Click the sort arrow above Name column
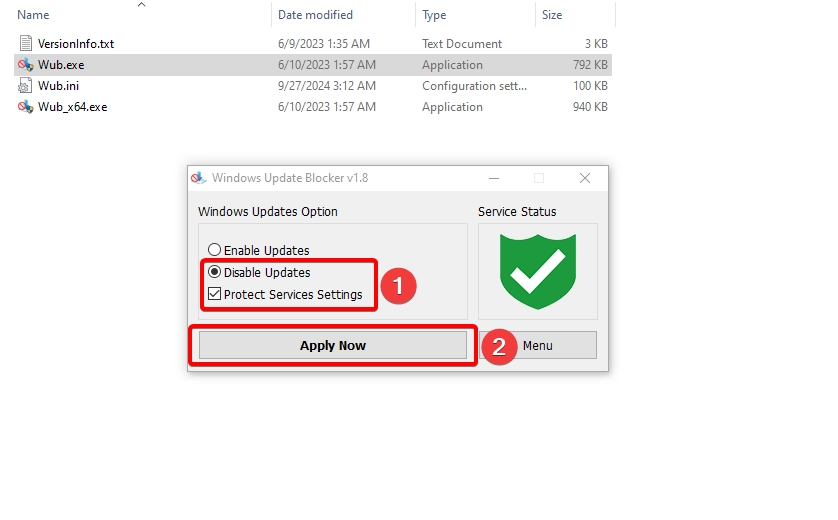 [142, 5]
